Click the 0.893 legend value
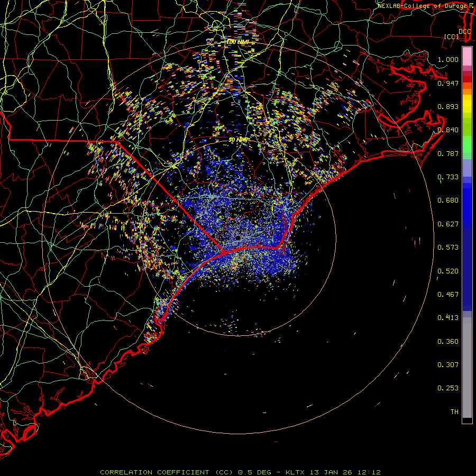The image size is (476, 476). [x=448, y=106]
